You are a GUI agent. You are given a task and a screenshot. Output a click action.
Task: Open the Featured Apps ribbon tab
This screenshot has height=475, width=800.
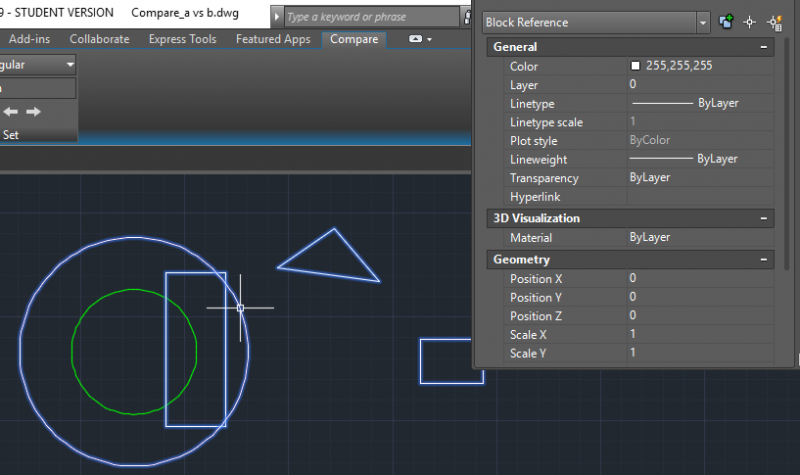click(x=273, y=39)
